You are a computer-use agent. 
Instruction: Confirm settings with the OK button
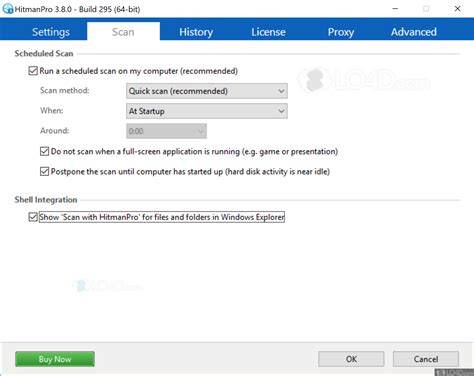351,359
